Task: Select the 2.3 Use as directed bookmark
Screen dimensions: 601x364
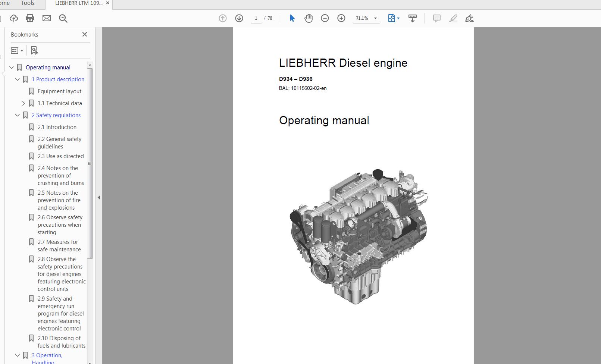Action: 60,156
